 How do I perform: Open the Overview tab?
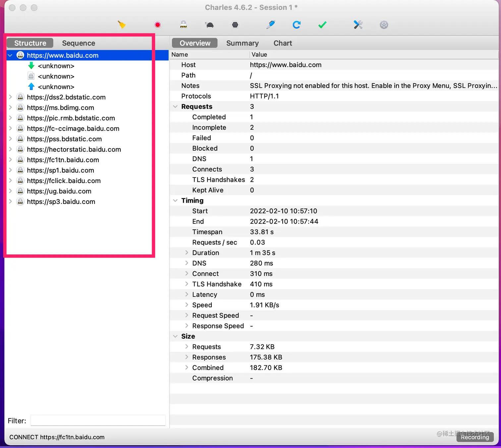195,43
